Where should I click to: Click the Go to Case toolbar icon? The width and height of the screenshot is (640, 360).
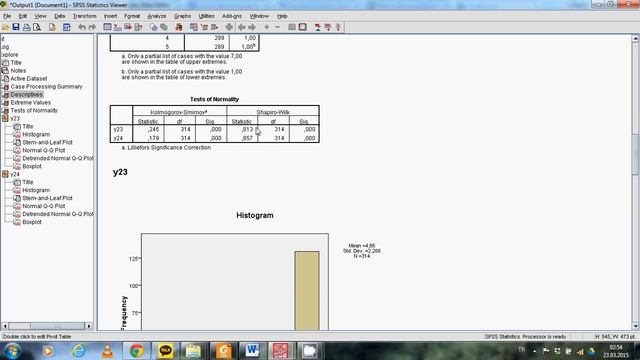pyautogui.click(x=118, y=27)
